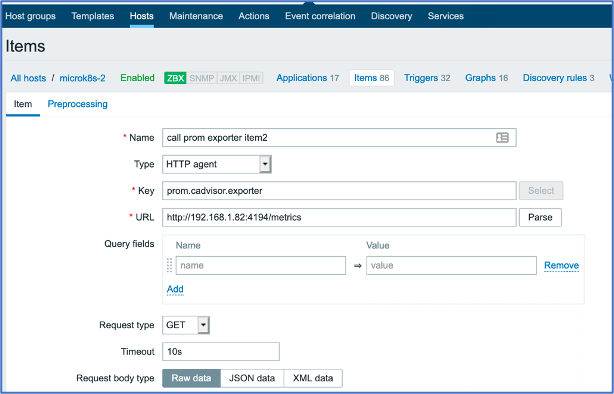Screen dimensions: 614x394
Task: Switch to the Item tab
Action: point(23,104)
